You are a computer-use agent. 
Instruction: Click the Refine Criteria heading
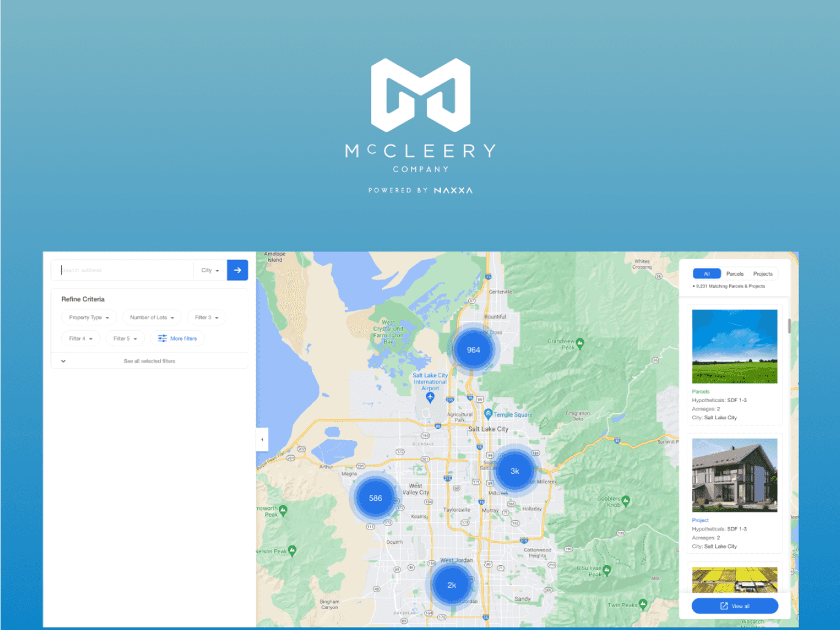[x=83, y=299]
